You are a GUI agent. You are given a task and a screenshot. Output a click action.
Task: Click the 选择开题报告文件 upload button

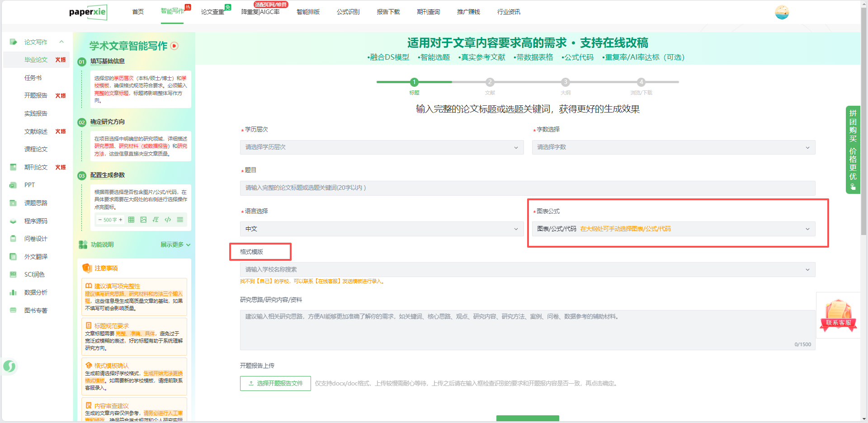click(275, 383)
